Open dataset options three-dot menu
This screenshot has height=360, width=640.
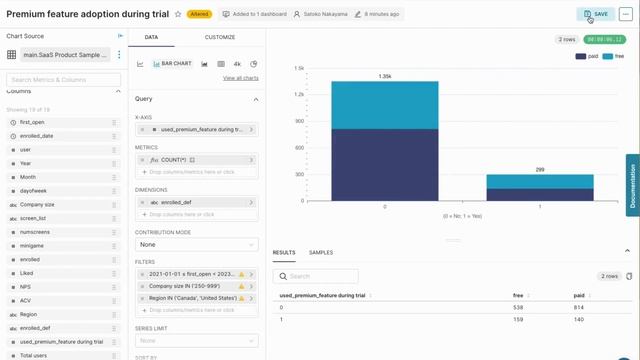point(119,54)
